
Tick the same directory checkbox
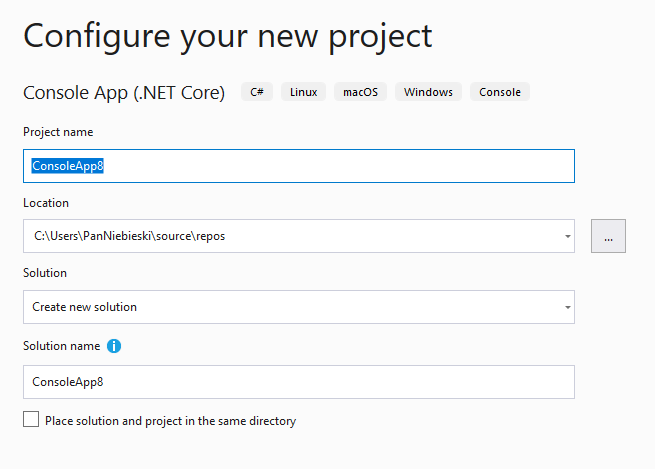coord(31,419)
